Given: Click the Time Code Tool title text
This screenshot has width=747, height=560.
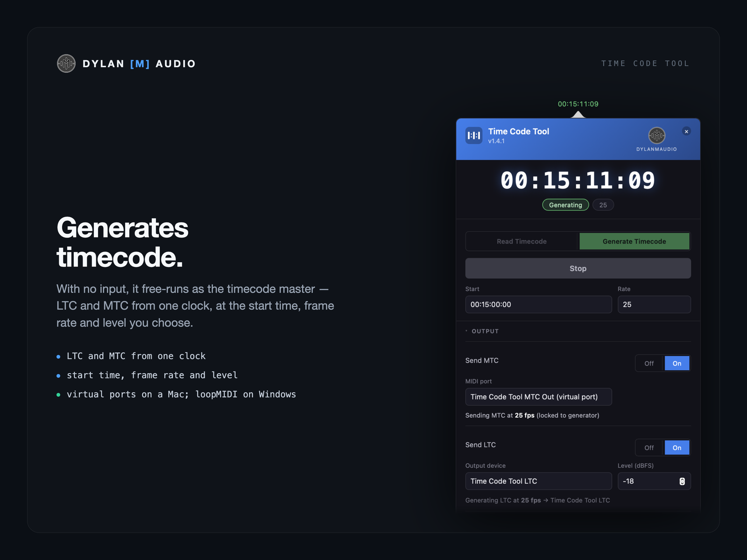Looking at the screenshot, I should (x=519, y=132).
